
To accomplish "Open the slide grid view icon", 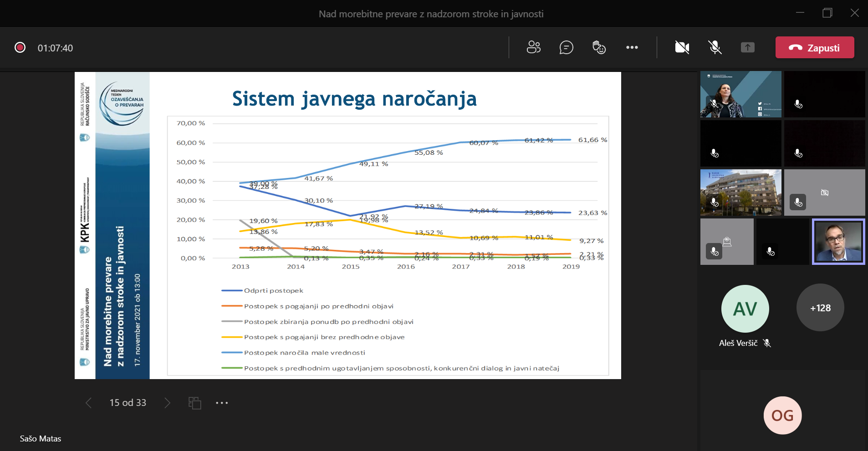I will (195, 403).
